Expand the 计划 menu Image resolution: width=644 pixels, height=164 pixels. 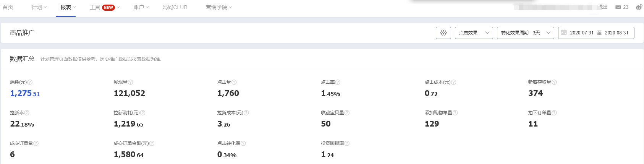[39, 7]
